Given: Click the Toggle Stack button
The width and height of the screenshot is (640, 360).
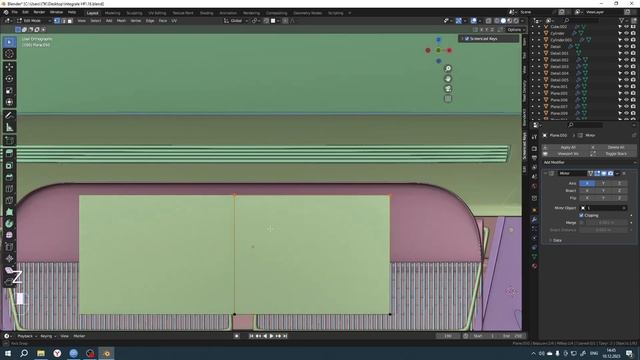Looking at the screenshot, I should (x=613, y=153).
